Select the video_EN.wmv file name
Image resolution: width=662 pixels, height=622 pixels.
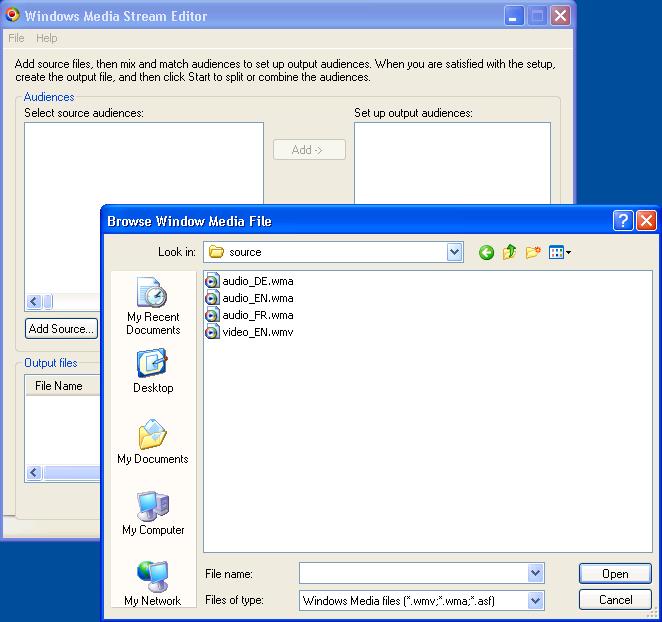[x=258, y=332]
